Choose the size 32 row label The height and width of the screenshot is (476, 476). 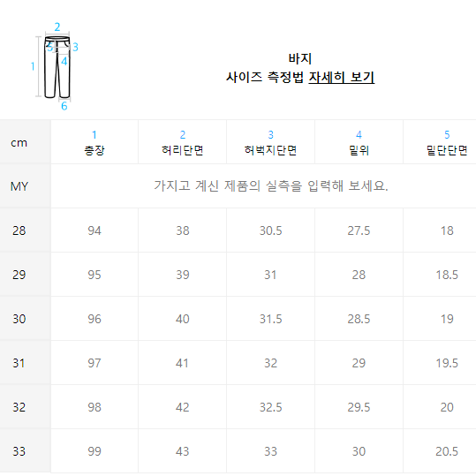click(19, 407)
